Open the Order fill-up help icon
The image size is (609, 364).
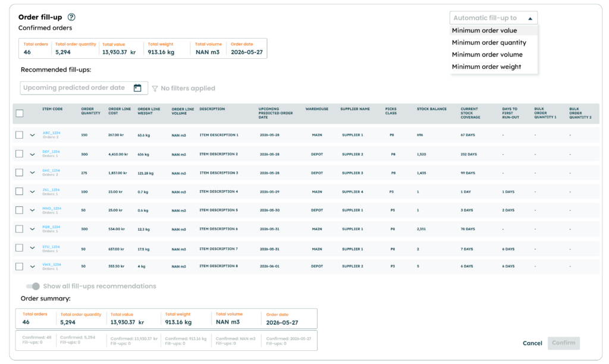coord(71,17)
